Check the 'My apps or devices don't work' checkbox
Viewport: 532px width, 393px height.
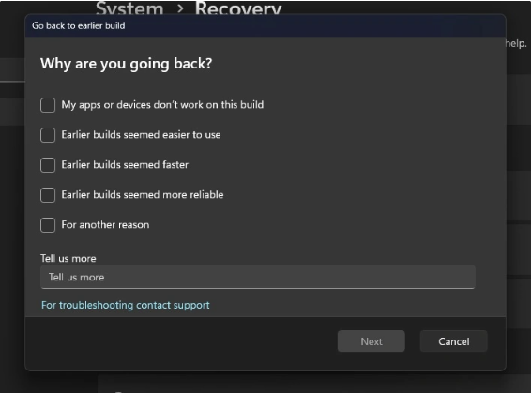[x=48, y=105]
